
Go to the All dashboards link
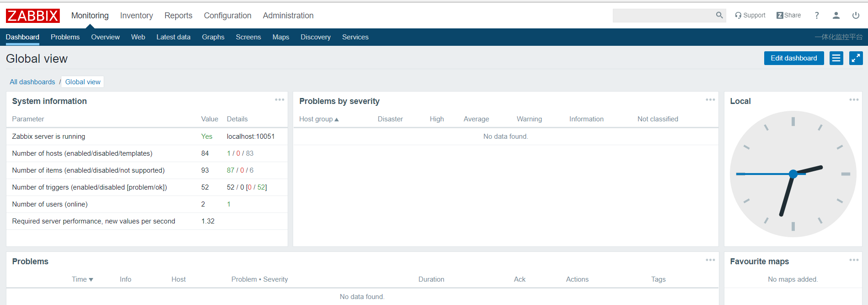pyautogui.click(x=32, y=82)
